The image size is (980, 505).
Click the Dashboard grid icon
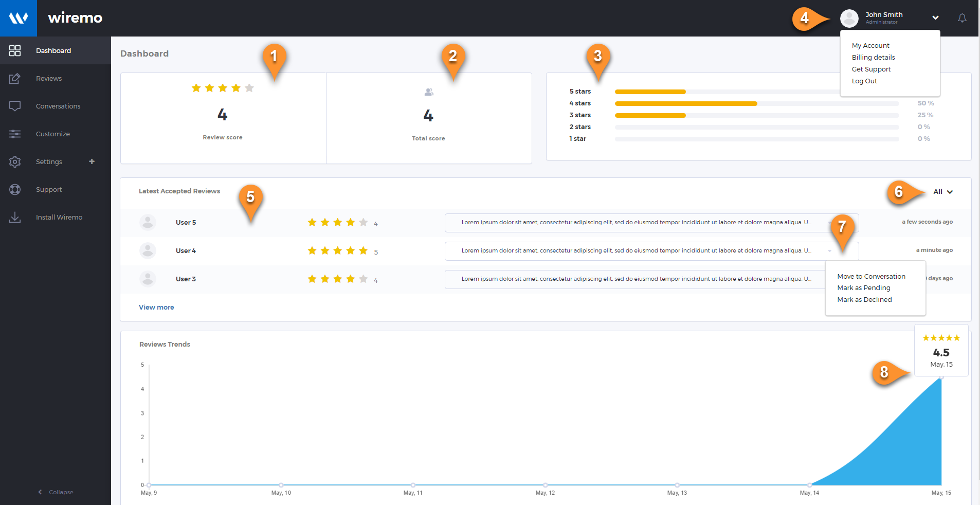[x=15, y=50]
